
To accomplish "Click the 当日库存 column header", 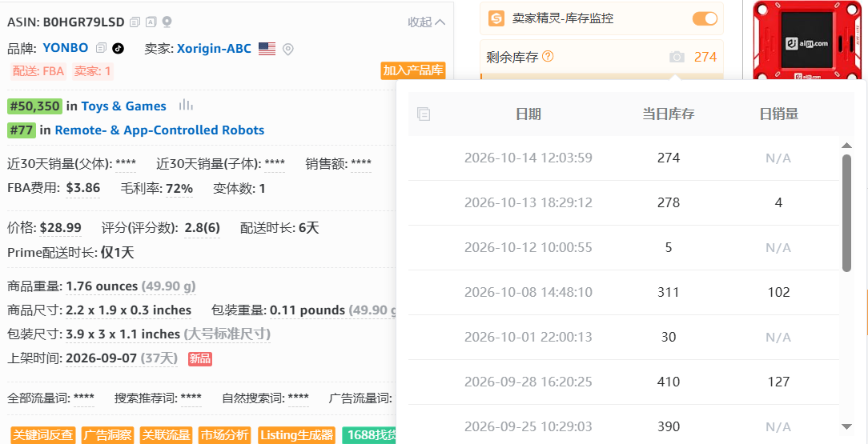I will click(668, 114).
